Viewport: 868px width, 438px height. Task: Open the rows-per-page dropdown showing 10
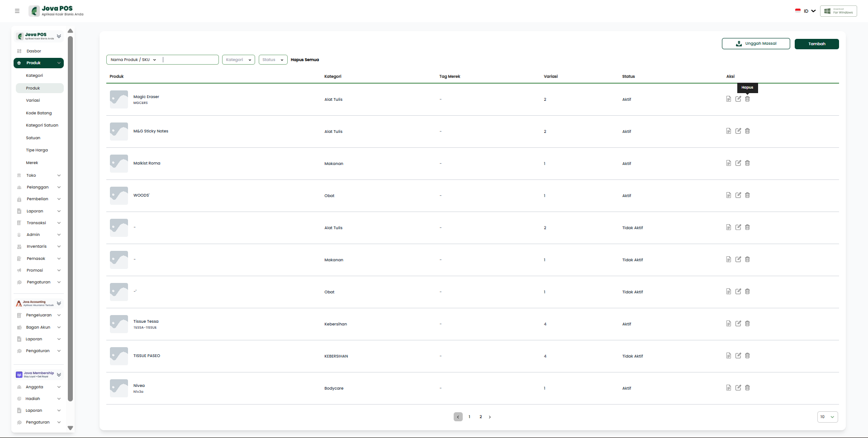[x=827, y=417]
